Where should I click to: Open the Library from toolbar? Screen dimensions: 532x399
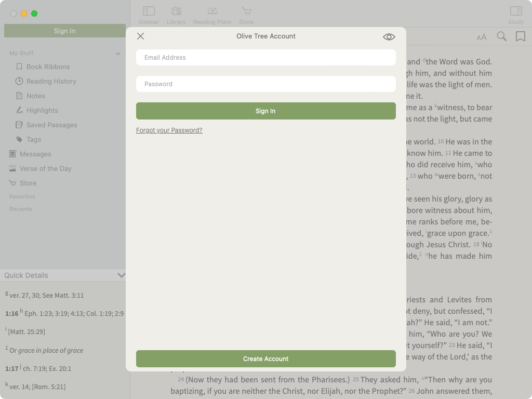[176, 15]
